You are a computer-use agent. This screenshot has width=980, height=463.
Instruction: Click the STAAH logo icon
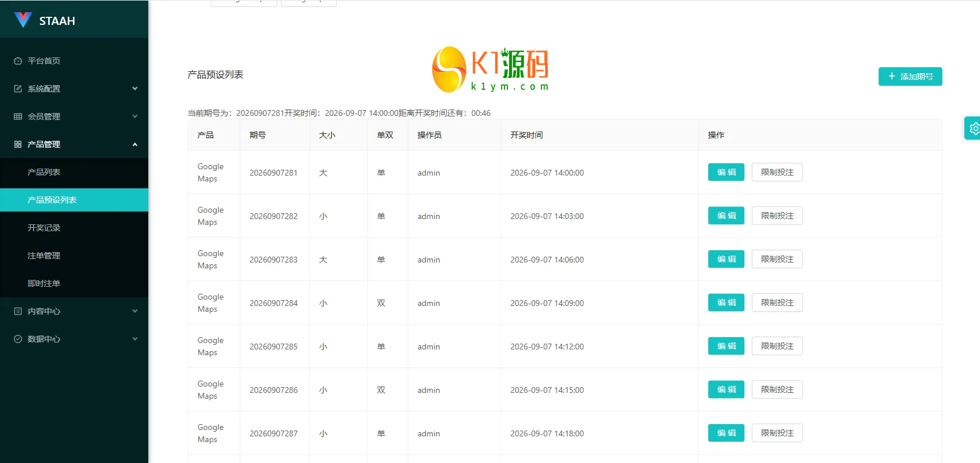[x=23, y=20]
